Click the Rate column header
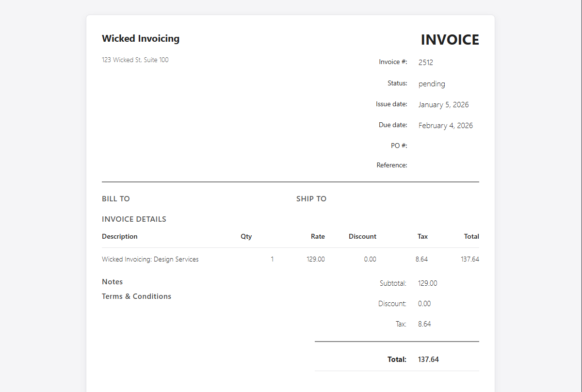 [318, 236]
